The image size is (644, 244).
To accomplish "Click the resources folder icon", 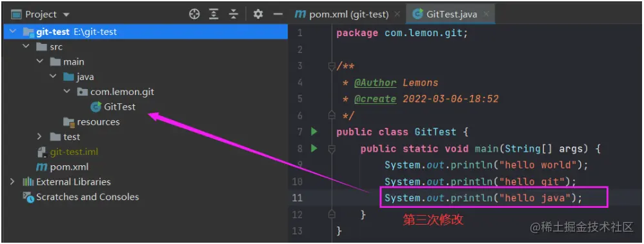I will point(69,122).
